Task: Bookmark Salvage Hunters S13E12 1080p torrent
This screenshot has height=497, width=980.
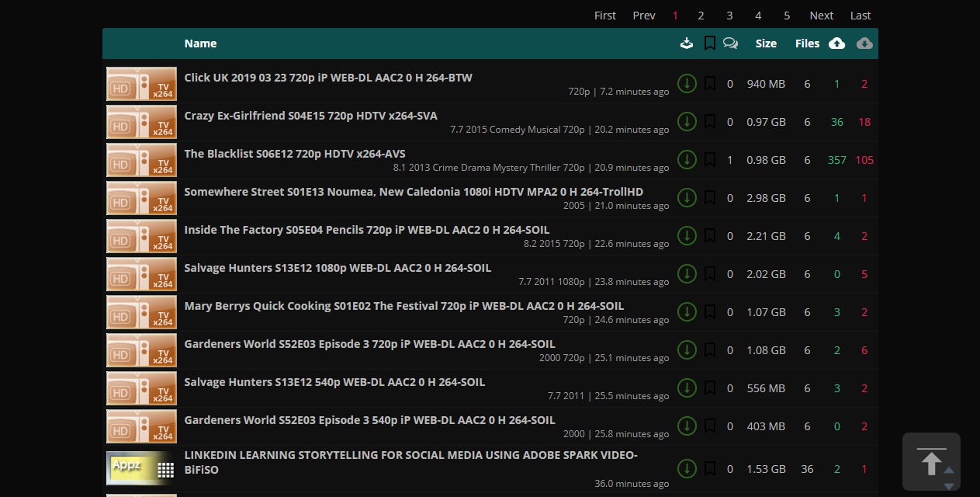Action: pyautogui.click(x=709, y=273)
